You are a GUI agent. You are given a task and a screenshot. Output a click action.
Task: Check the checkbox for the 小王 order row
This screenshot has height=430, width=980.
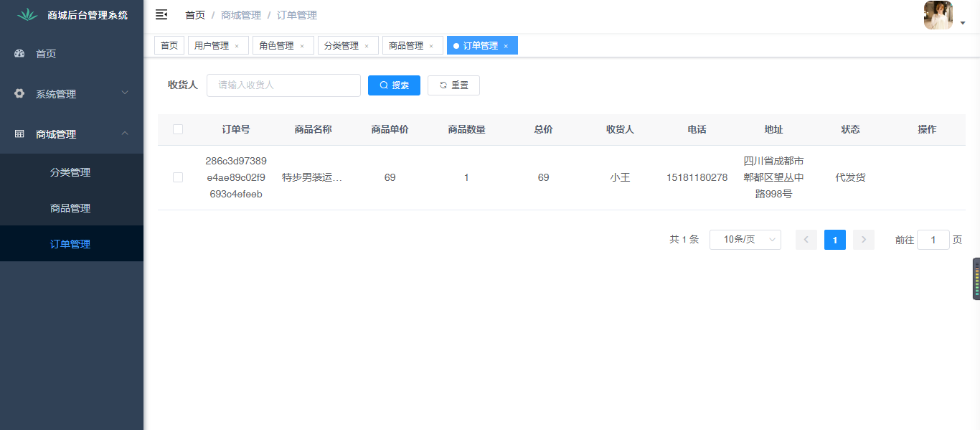[x=178, y=177]
